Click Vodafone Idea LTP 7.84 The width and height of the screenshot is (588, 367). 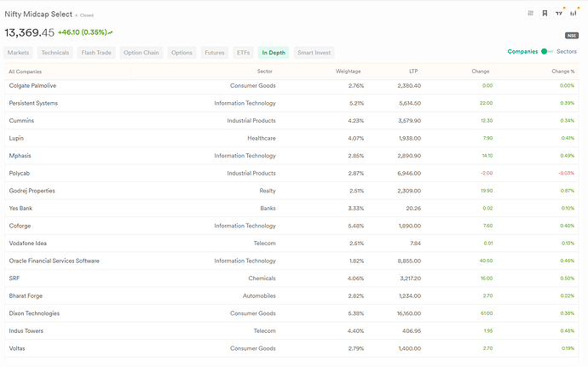(415, 244)
